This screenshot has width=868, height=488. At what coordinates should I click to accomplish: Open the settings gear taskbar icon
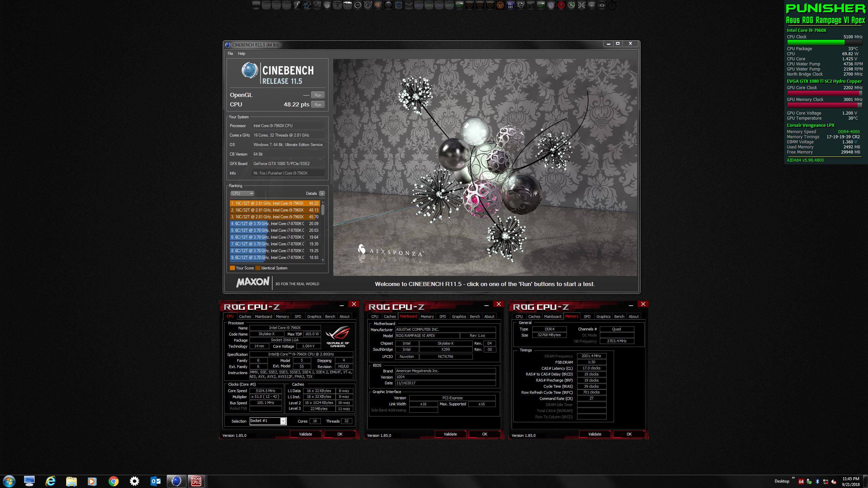135,482
